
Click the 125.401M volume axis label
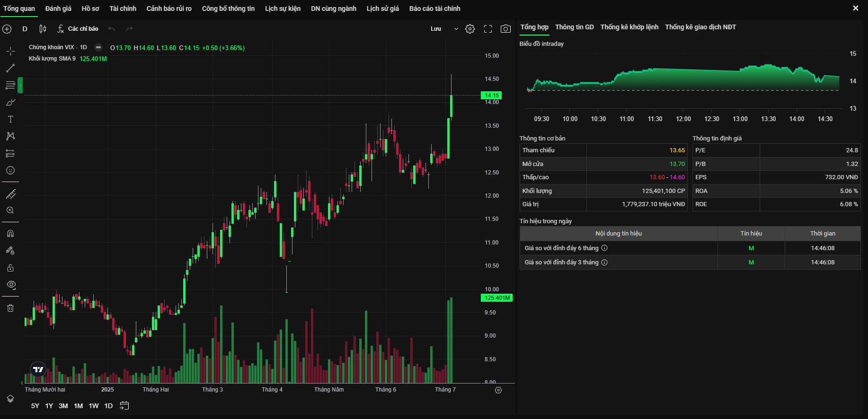tap(496, 298)
